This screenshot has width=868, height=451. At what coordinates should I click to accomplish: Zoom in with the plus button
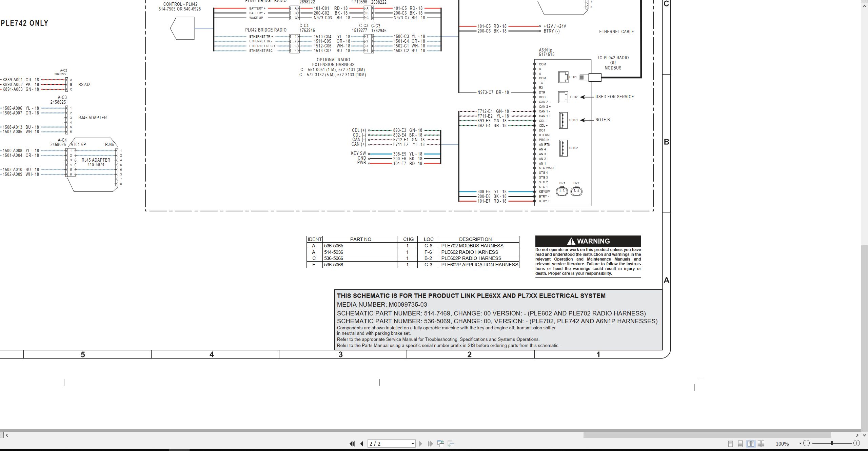pos(857,443)
